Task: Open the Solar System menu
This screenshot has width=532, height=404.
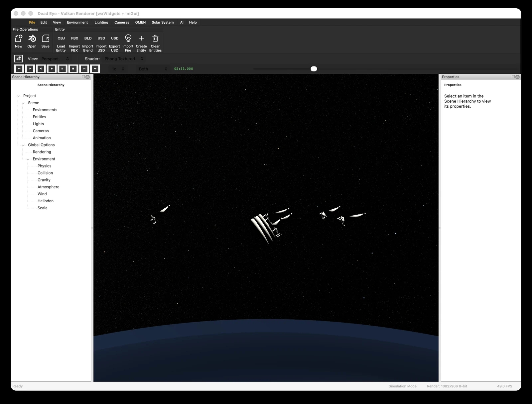Action: [163, 22]
